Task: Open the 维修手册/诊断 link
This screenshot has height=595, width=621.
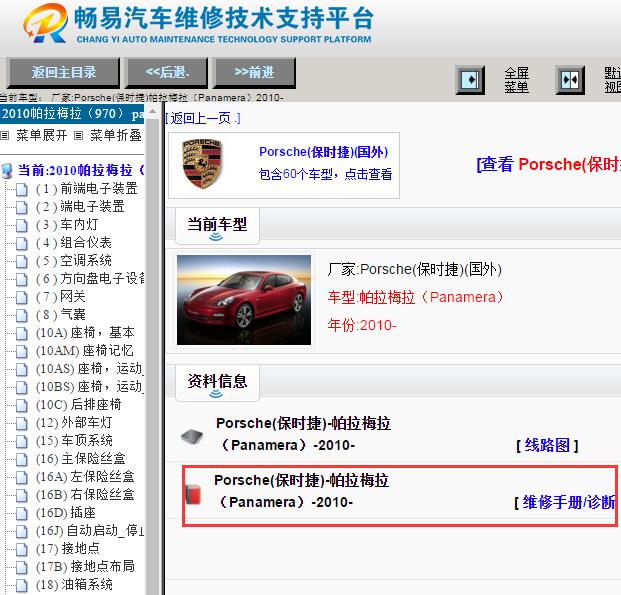Action: pos(567,502)
